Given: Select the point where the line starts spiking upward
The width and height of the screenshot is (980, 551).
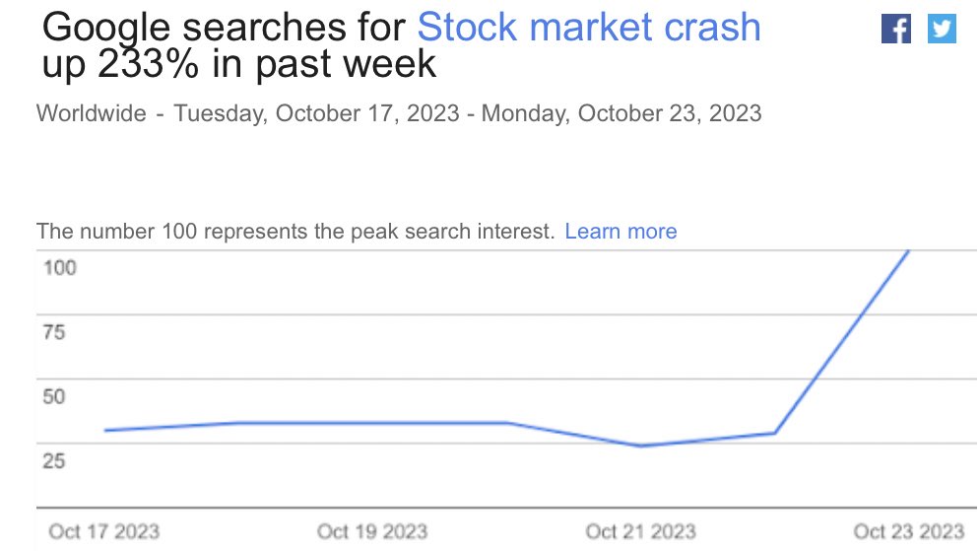Looking at the screenshot, I should coord(775,433).
